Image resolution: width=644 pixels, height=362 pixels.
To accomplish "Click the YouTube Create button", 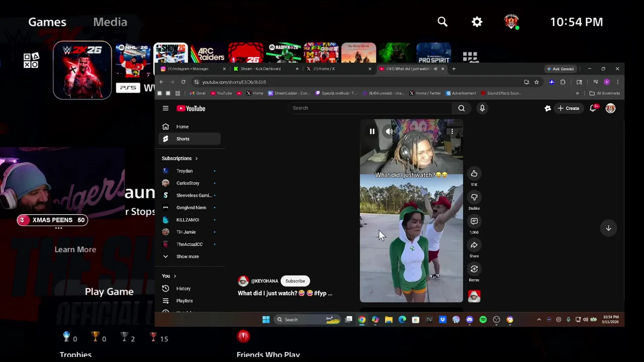I will click(568, 108).
